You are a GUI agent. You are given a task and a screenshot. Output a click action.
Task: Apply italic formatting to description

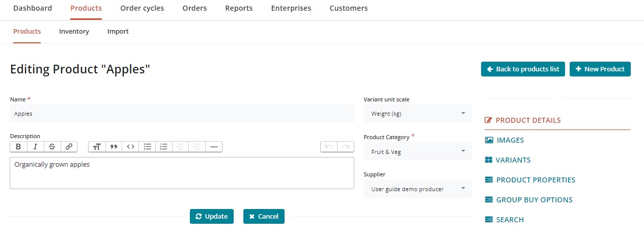pyautogui.click(x=35, y=147)
